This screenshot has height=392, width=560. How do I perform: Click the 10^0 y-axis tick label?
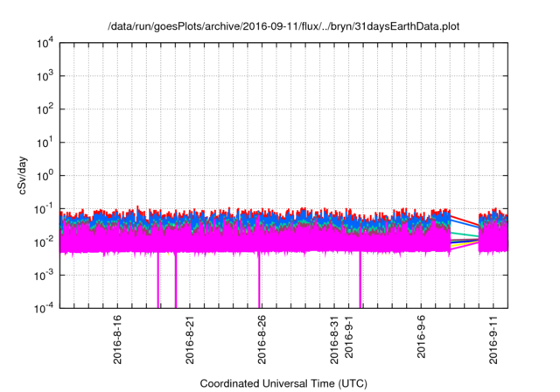click(45, 176)
